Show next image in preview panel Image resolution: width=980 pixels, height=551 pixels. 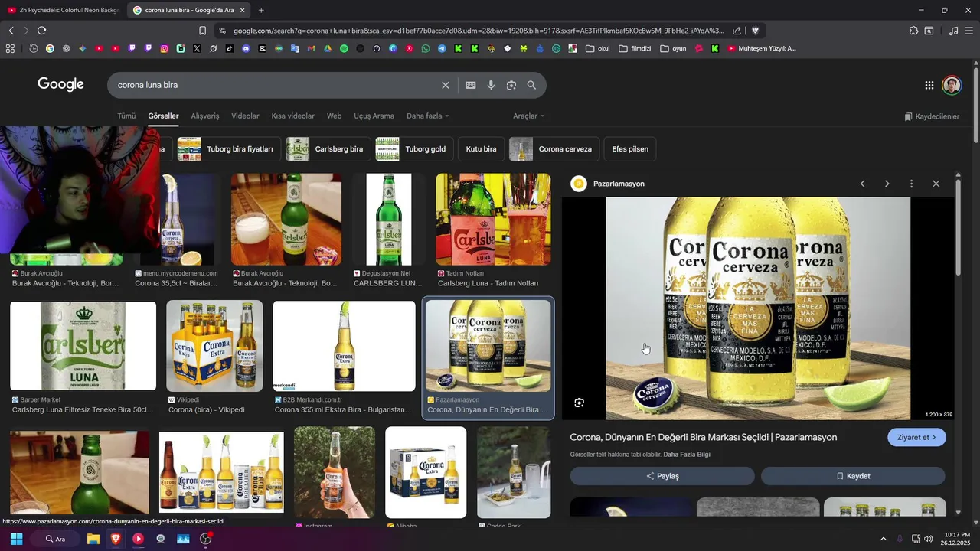pyautogui.click(x=887, y=184)
